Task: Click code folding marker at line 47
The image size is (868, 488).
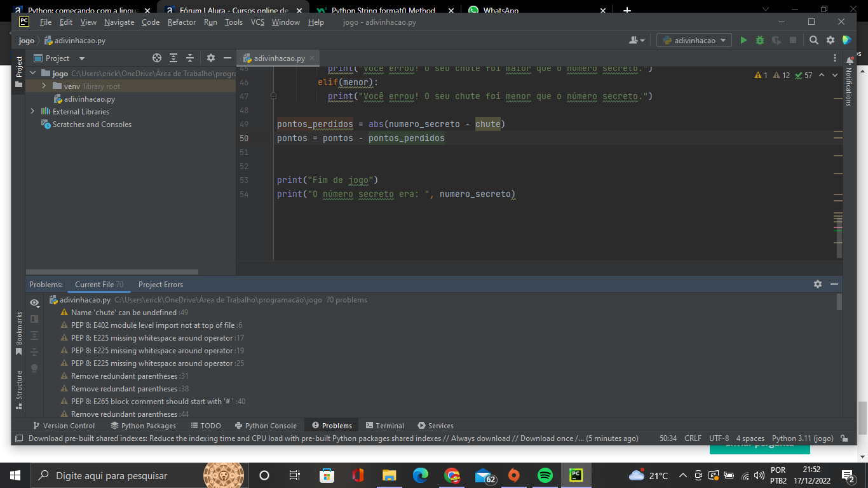Action: pos(273,97)
